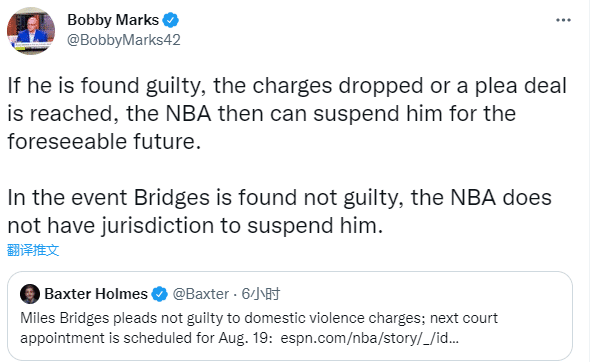This screenshot has width=593, height=362.
Task: Click the "foreseeable future." text
Action: pos(104,141)
